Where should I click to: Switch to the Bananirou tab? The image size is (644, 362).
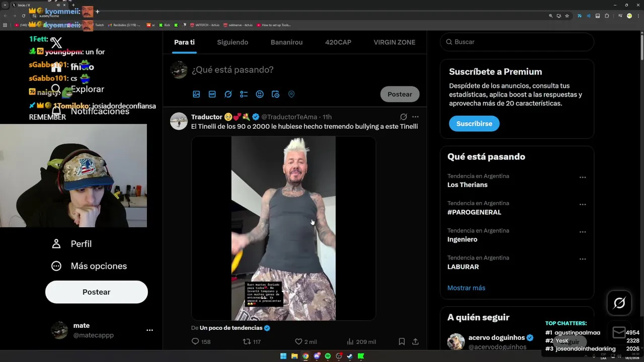287,42
